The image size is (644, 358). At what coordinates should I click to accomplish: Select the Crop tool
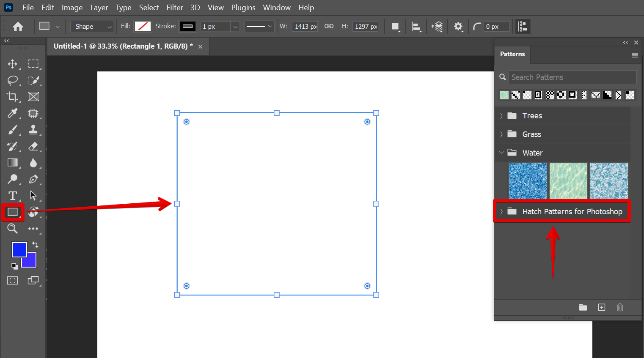pos(13,97)
